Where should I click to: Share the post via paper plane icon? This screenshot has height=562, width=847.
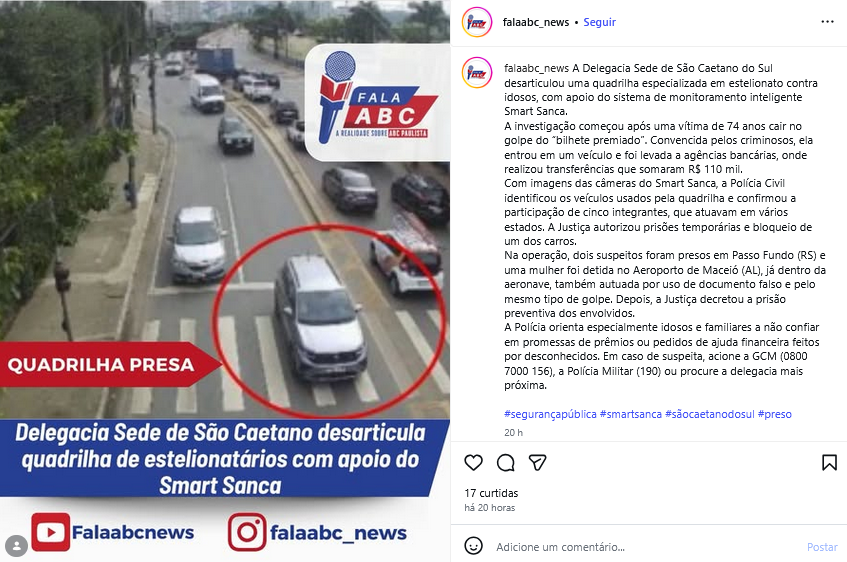point(537,463)
